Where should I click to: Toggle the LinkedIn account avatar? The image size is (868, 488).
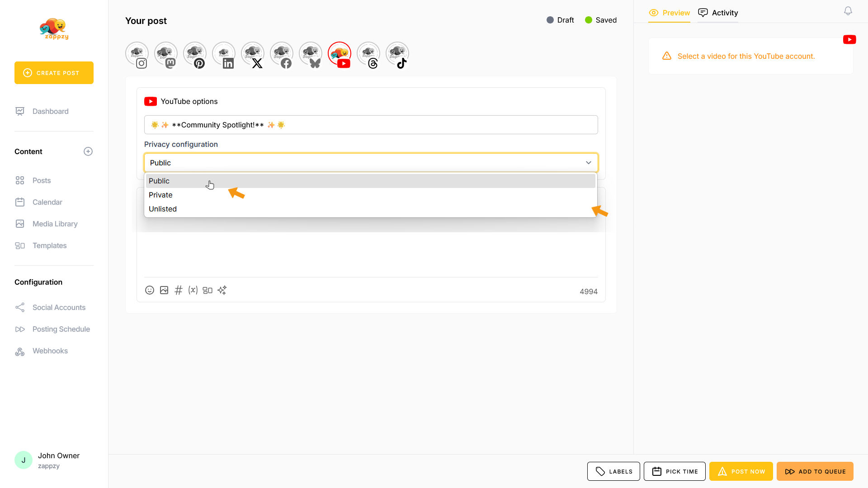click(224, 54)
